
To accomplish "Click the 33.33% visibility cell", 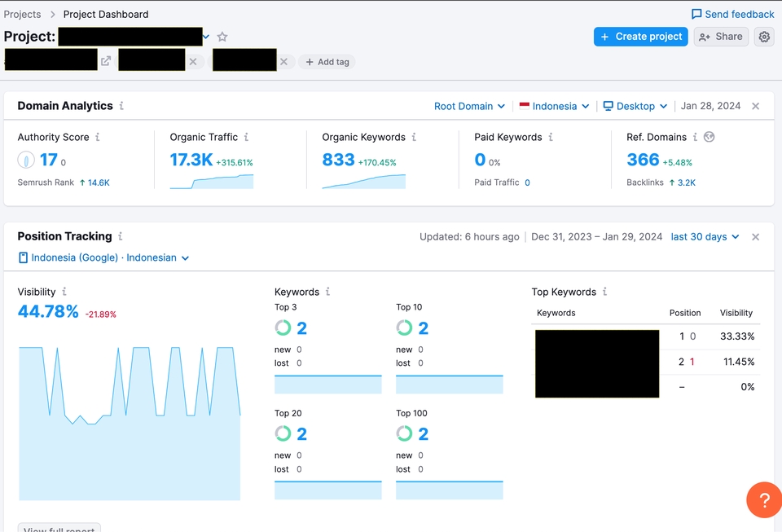I will pos(737,336).
